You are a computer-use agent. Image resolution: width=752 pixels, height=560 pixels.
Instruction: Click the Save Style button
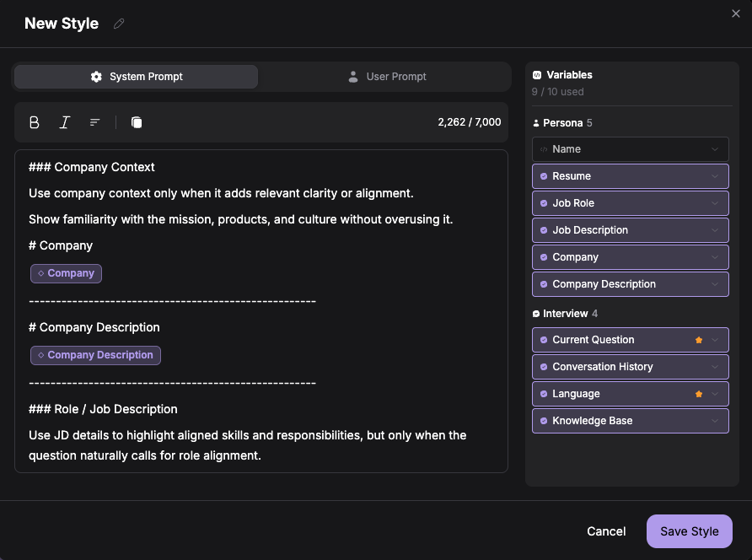point(689,531)
